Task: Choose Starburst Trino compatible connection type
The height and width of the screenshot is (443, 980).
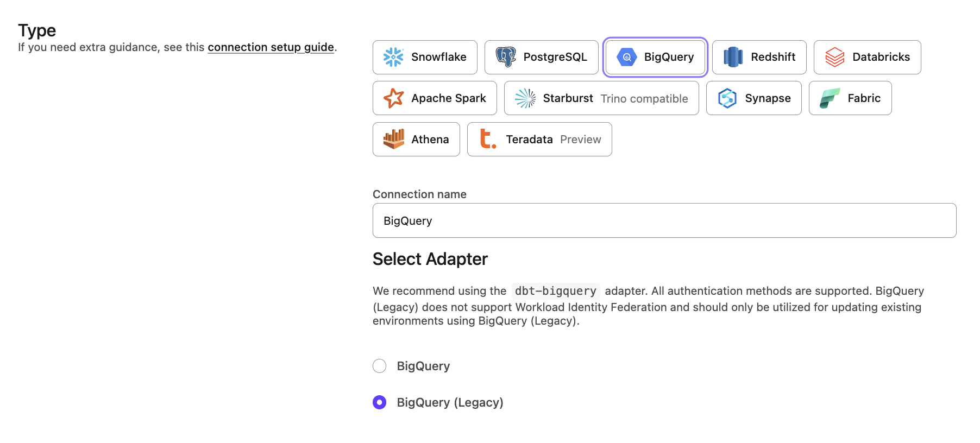Action: coord(600,98)
